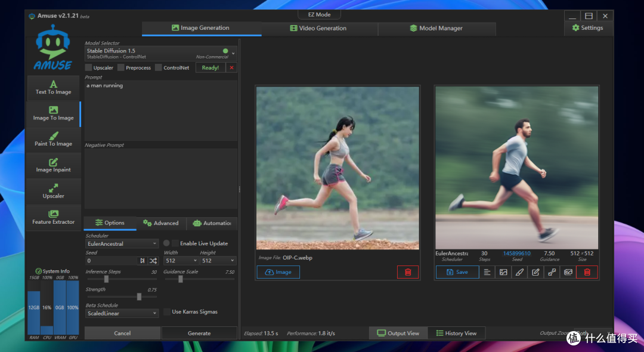This screenshot has height=352, width=644.
Task: Switch to the Video Generation tab
Action: pos(319,29)
